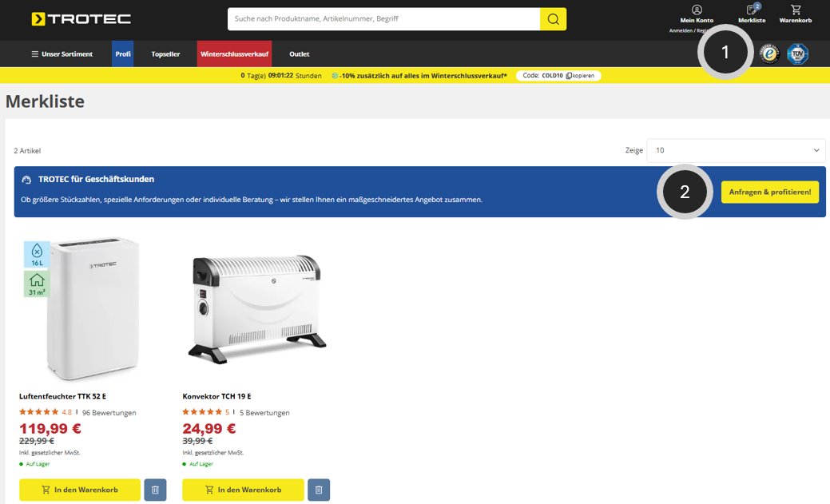Select the Profi tab
The height and width of the screenshot is (504, 830).
click(x=123, y=54)
